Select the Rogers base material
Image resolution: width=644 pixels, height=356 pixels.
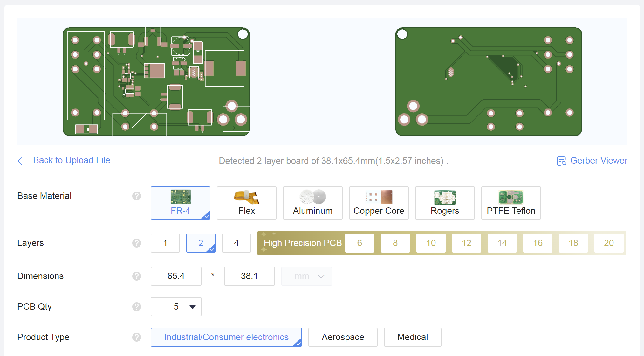tap(445, 203)
